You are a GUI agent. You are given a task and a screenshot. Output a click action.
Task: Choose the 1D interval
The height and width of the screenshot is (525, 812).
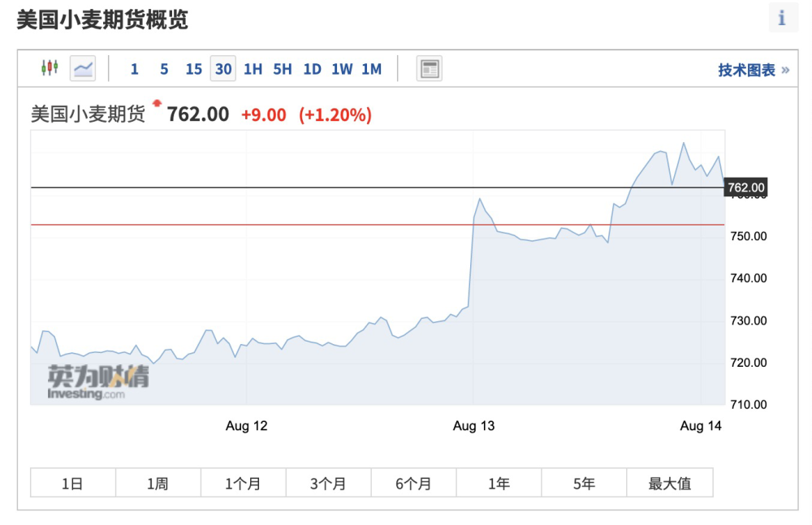coord(313,69)
